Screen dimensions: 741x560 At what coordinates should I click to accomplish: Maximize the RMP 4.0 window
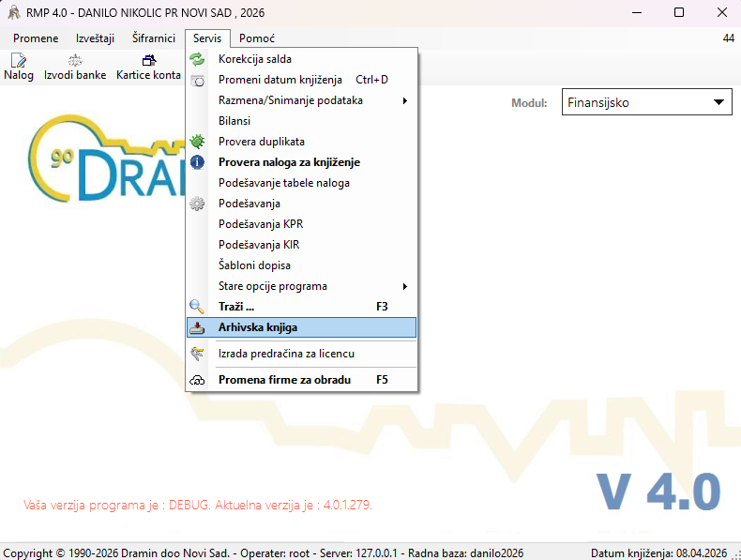679,12
